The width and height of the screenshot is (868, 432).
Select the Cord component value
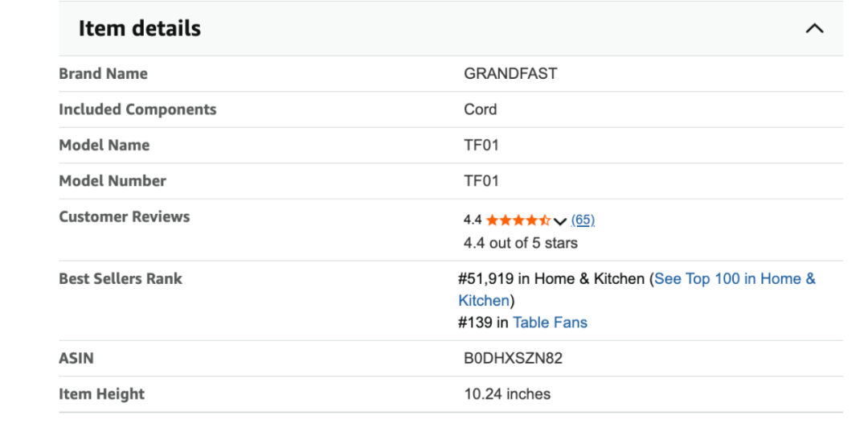pos(481,109)
